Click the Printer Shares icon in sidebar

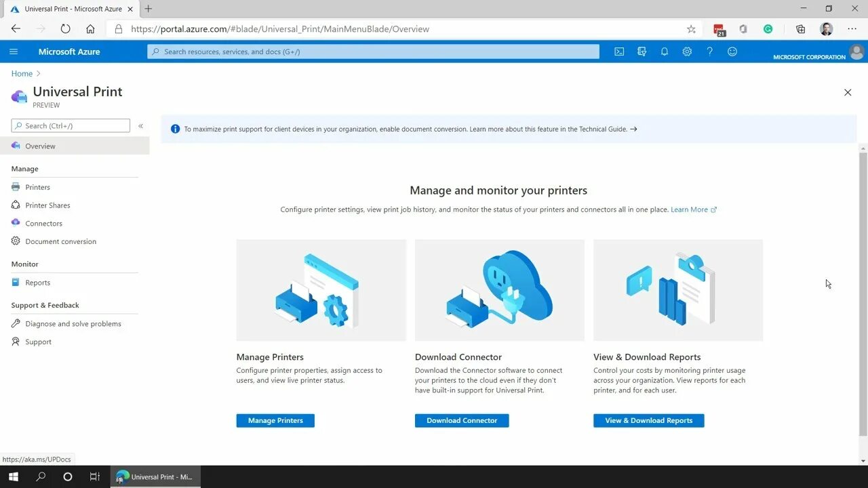(16, 205)
